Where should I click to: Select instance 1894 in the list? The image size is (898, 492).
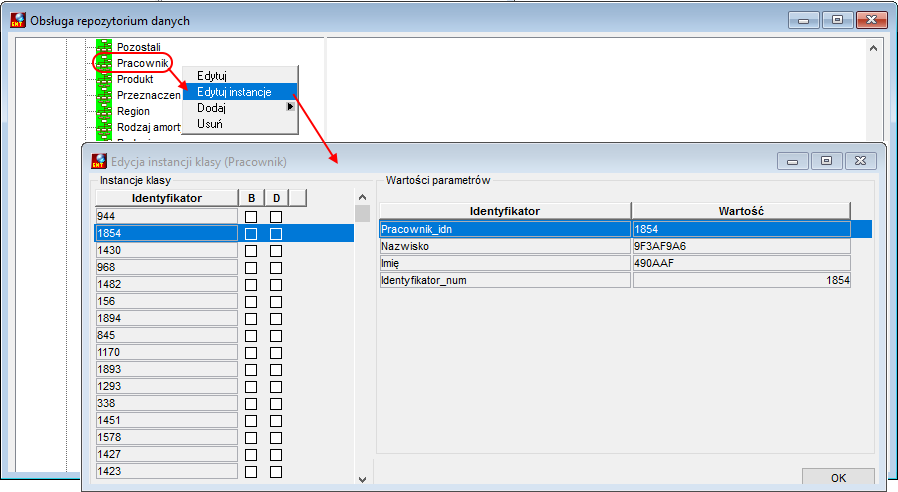(166, 318)
